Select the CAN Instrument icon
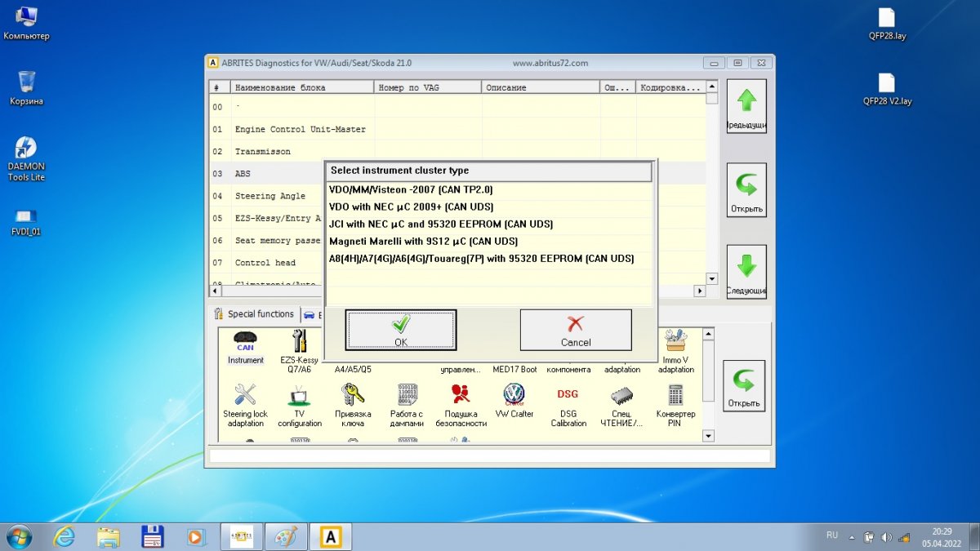The height and width of the screenshot is (551, 980). [x=245, y=347]
